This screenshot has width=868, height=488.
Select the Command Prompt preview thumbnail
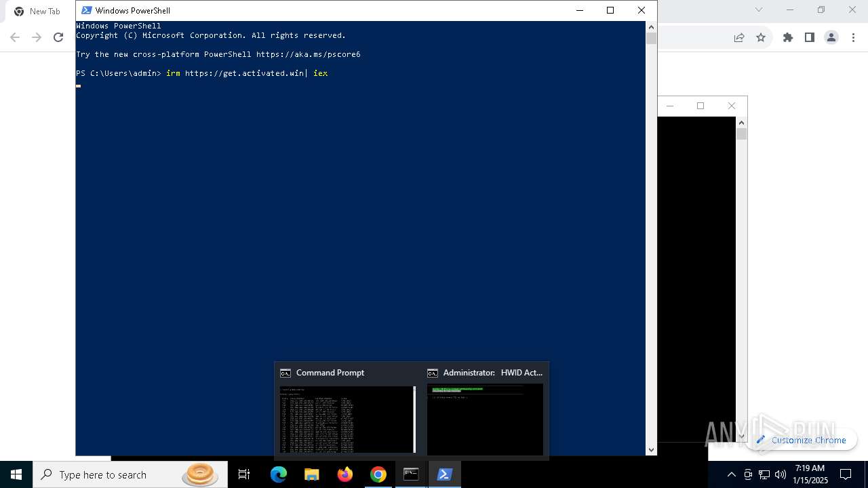coord(347,419)
